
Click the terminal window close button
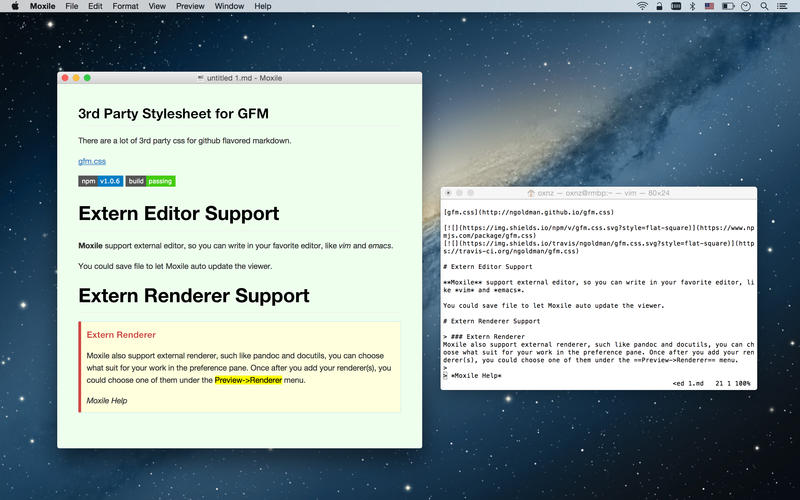coord(448,193)
